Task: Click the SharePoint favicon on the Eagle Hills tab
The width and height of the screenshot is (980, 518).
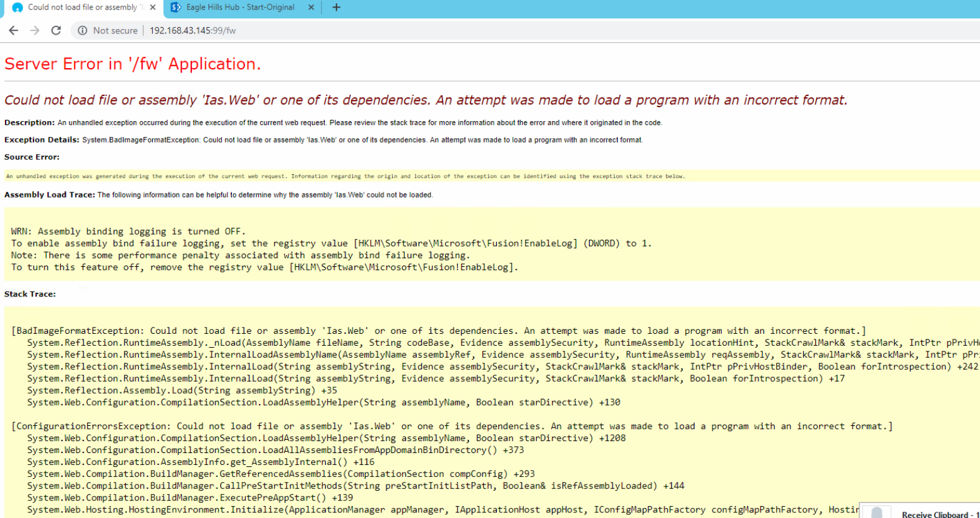Action: tap(175, 7)
